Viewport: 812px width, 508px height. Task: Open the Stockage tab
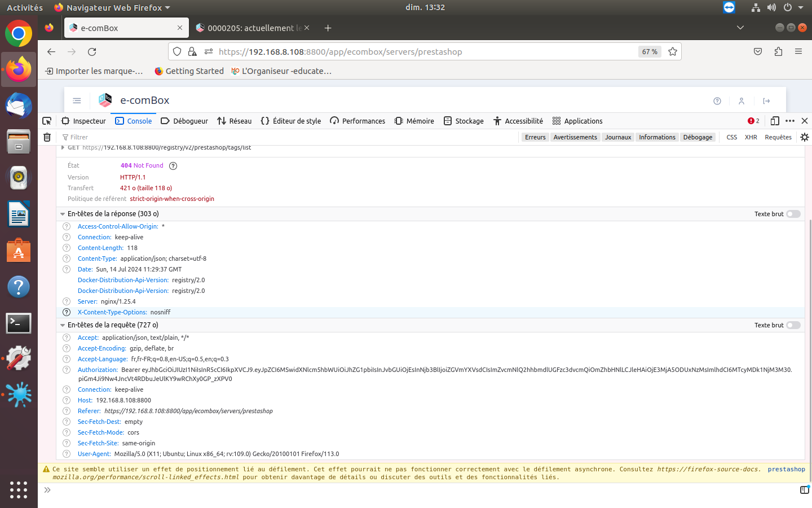[464, 121]
